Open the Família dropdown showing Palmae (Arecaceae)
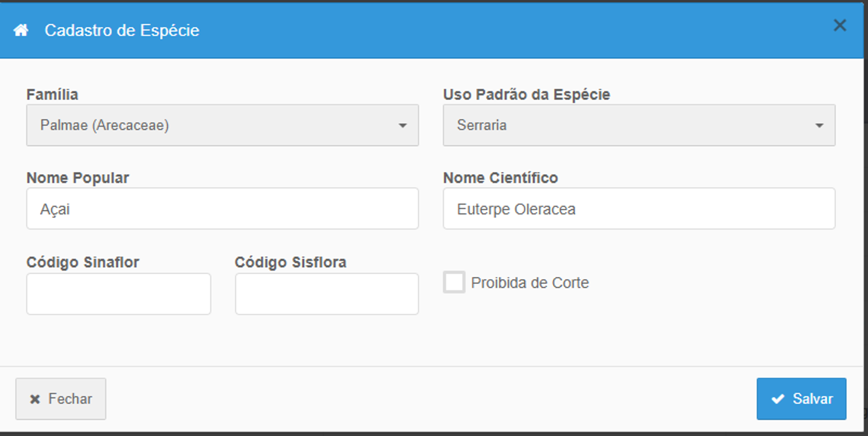 (x=222, y=125)
